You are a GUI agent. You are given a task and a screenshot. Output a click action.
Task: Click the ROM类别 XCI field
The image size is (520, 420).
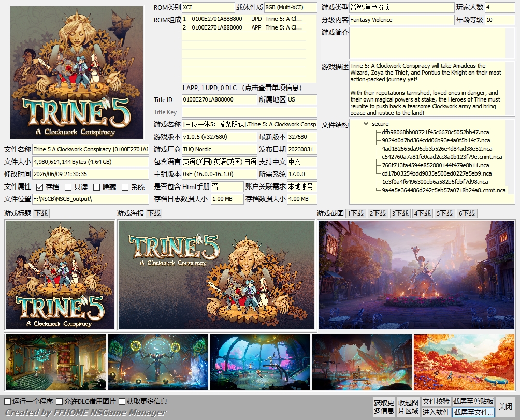(208, 7)
